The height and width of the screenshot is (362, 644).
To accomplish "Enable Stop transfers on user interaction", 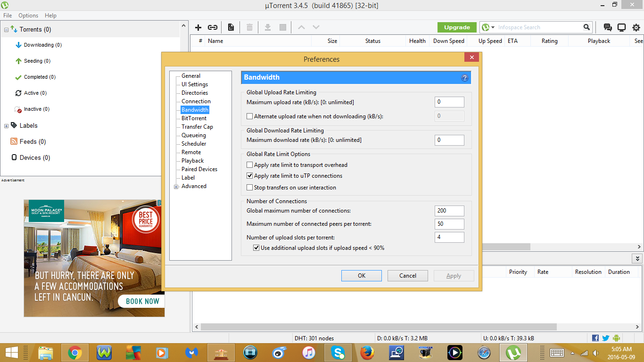I will pyautogui.click(x=250, y=188).
